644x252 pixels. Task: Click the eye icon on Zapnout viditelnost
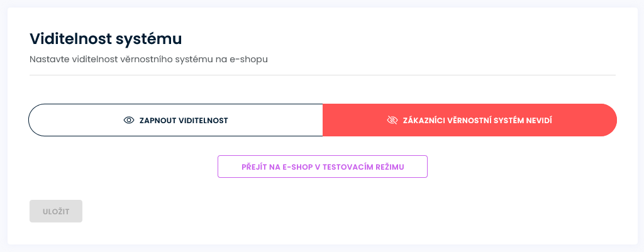[x=129, y=120]
